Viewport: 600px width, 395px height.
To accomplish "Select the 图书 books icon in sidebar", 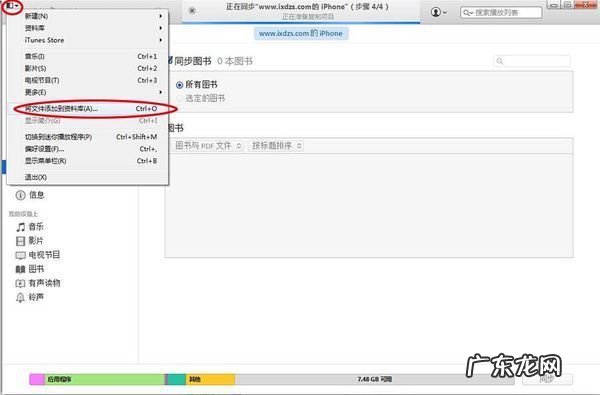I will pyautogui.click(x=20, y=269).
